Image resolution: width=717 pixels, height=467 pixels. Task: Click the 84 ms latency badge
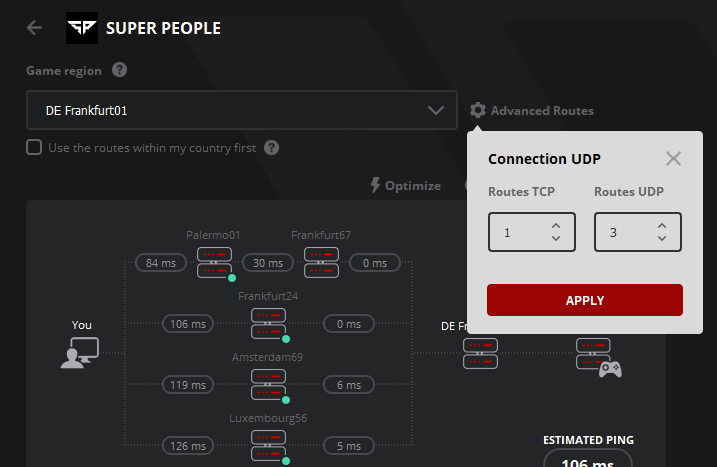[161, 263]
